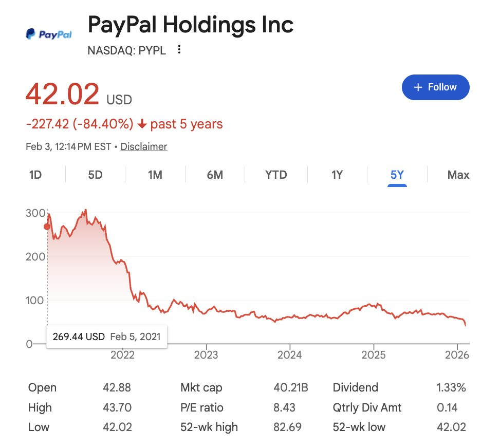Click the Follow button

click(435, 87)
